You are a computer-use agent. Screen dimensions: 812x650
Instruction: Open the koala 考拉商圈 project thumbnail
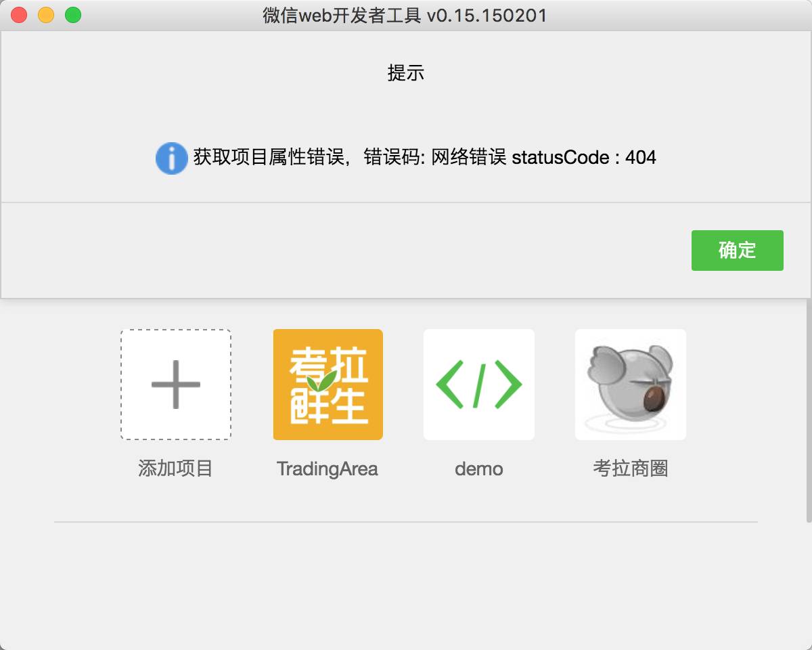631,385
